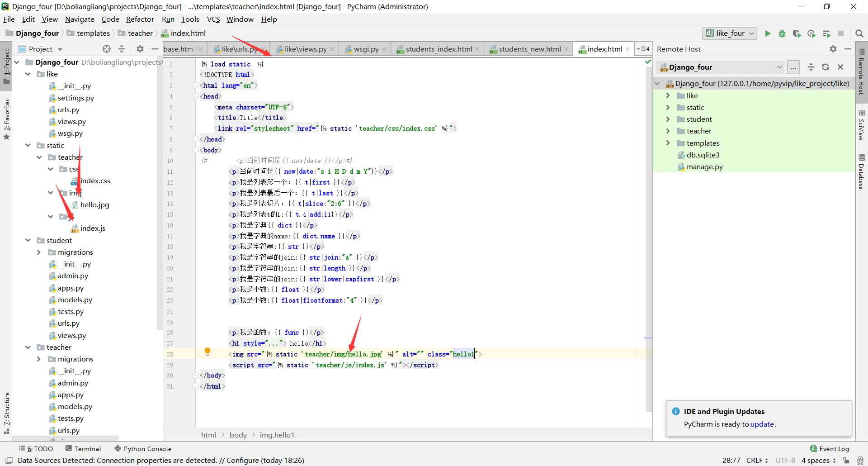Close the wsgi.py tab

click(384, 49)
